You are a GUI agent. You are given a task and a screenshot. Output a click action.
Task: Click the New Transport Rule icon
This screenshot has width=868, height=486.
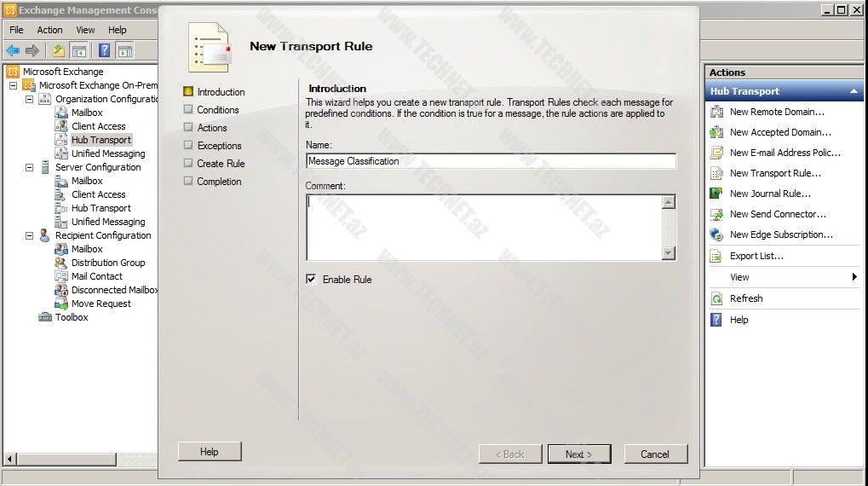pos(716,173)
